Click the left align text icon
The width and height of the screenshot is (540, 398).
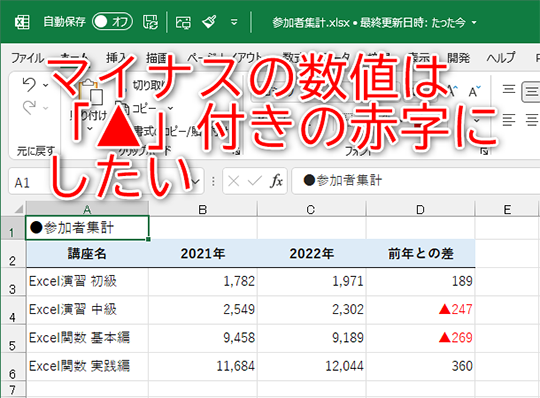(x=509, y=120)
